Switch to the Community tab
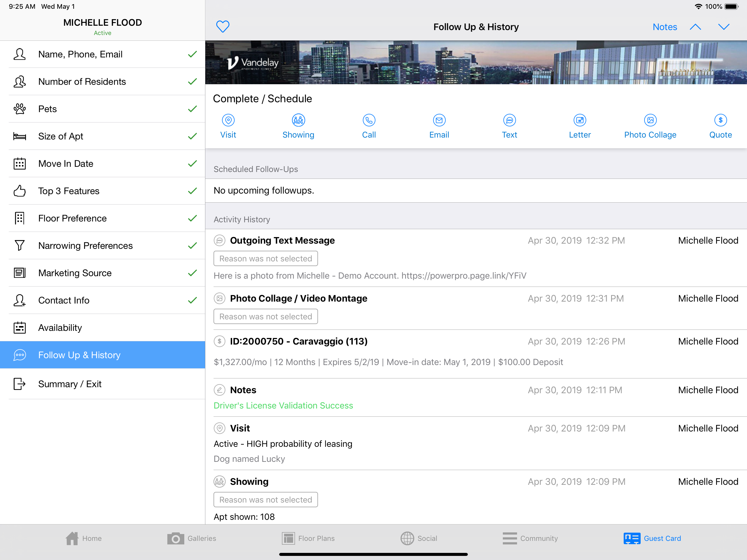The height and width of the screenshot is (560, 747). tap(530, 538)
